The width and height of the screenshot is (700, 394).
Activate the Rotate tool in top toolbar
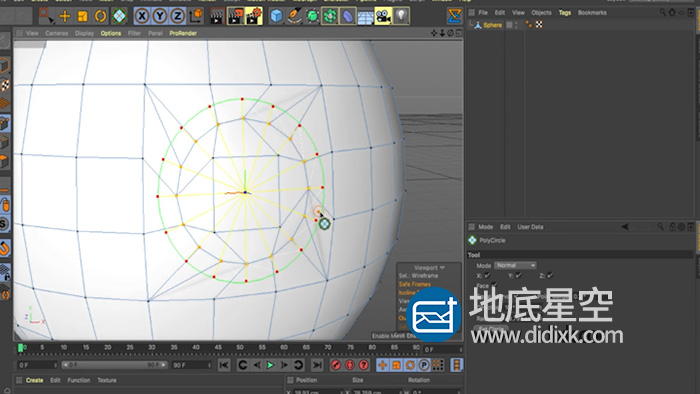pyautogui.click(x=100, y=17)
